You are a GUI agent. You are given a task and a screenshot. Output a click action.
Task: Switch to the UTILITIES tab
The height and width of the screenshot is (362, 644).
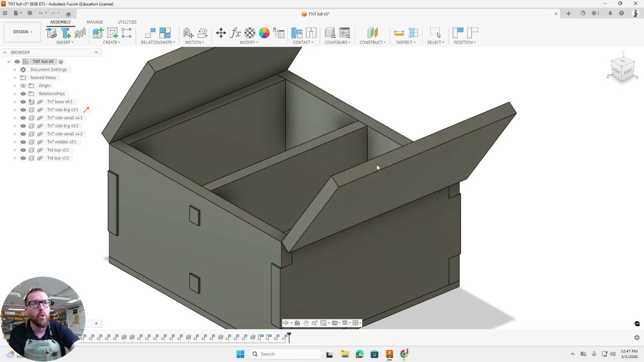[127, 22]
